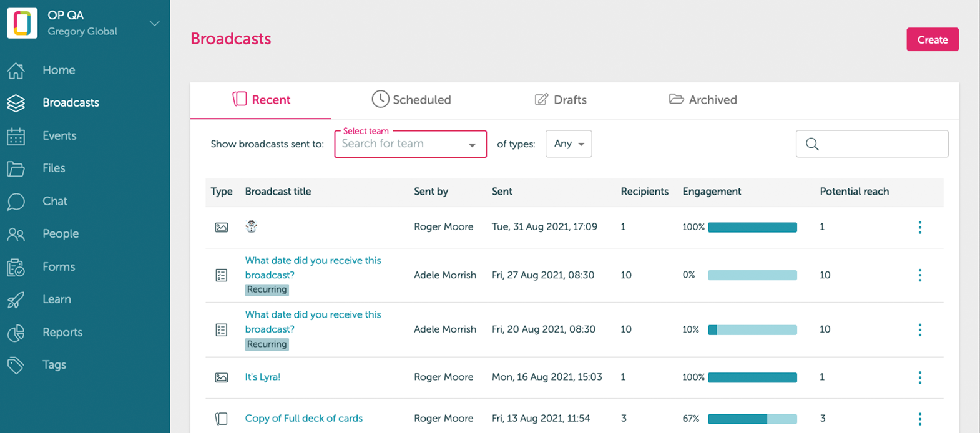
Task: Switch to the Recent tab
Action: pos(261,100)
